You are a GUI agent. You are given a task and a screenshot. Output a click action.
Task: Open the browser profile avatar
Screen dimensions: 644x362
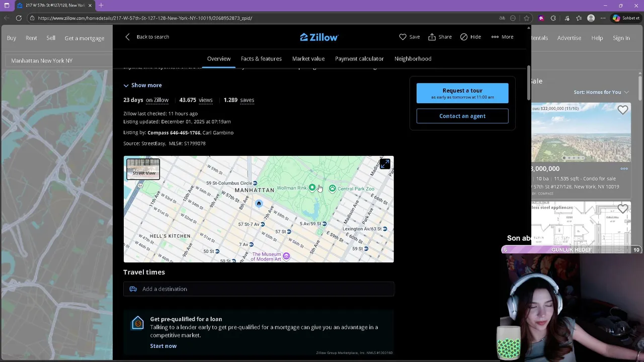(591, 18)
